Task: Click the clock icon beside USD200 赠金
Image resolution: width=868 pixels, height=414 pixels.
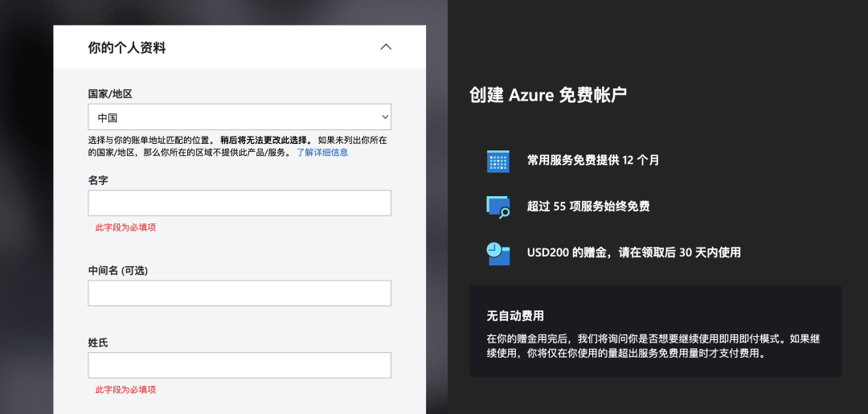Action: (x=497, y=253)
